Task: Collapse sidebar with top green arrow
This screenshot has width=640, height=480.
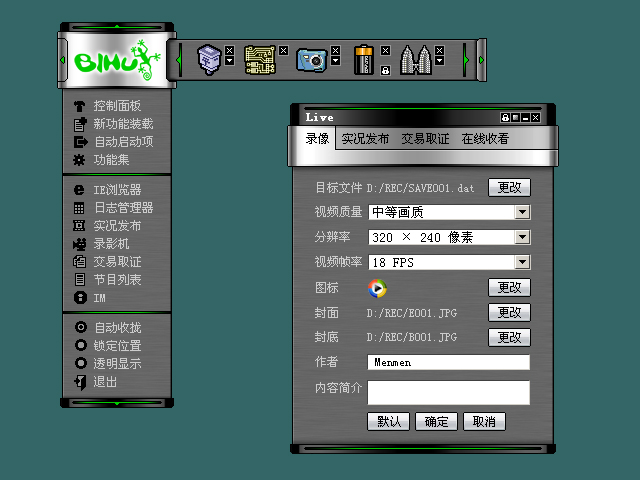Action: [x=117, y=27]
